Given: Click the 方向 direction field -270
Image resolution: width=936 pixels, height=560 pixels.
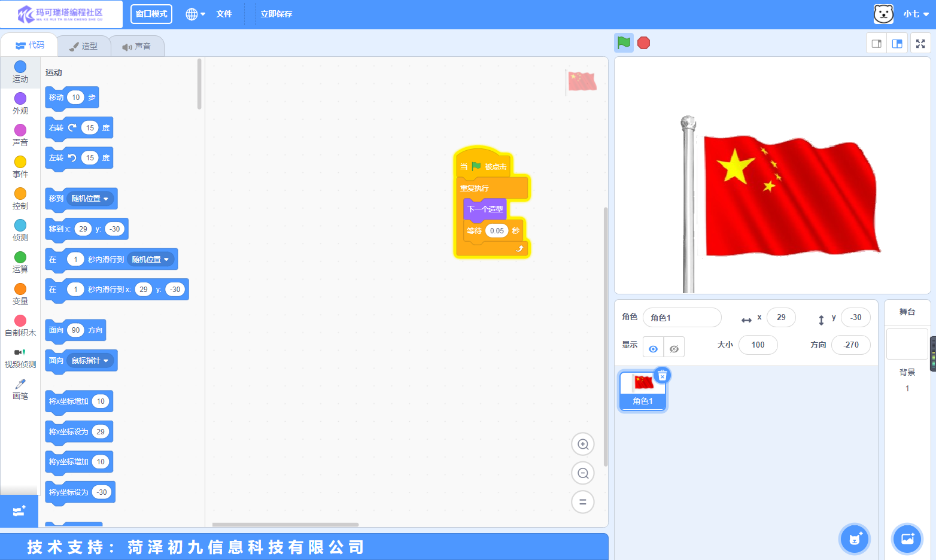Looking at the screenshot, I should point(851,345).
